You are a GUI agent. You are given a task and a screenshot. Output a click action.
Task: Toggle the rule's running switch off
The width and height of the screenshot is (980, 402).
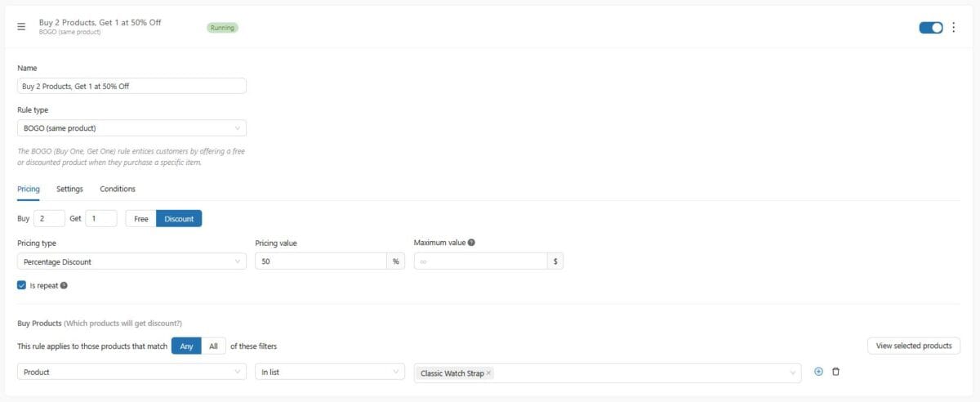pos(930,27)
